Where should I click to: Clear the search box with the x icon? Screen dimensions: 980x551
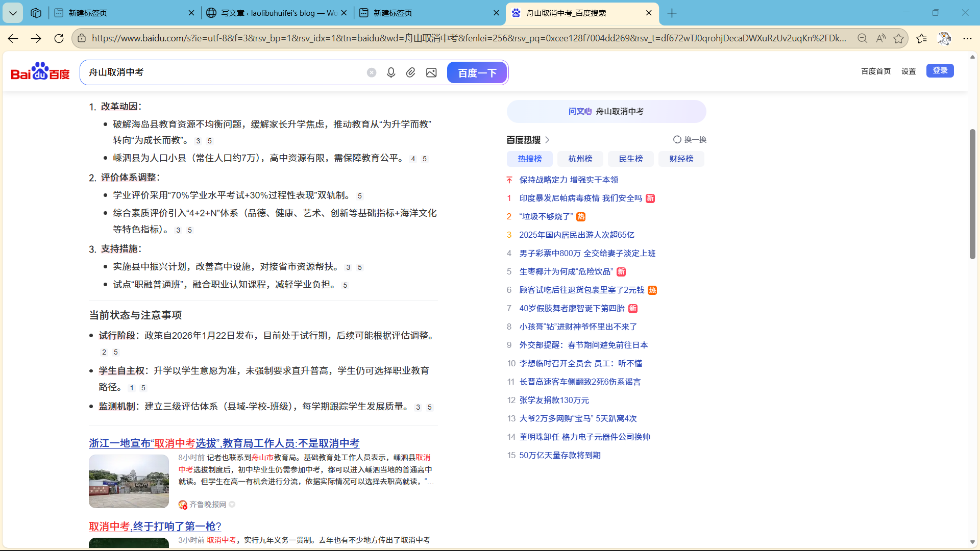371,72
